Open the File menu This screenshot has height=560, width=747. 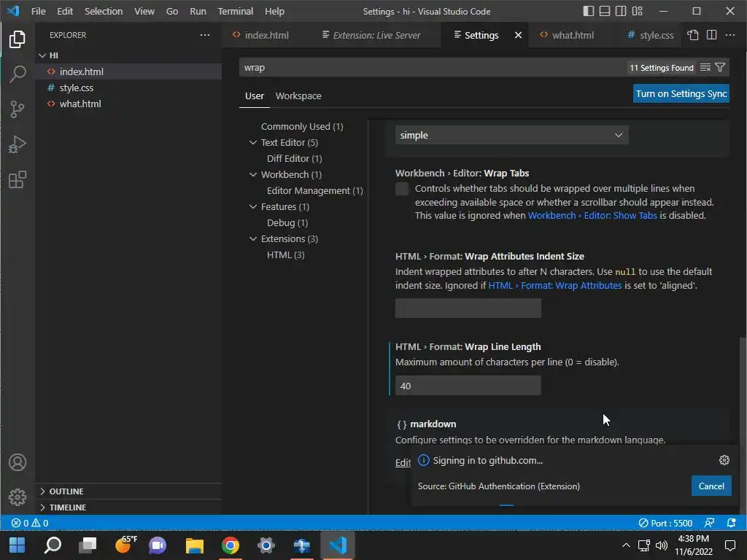click(x=38, y=11)
